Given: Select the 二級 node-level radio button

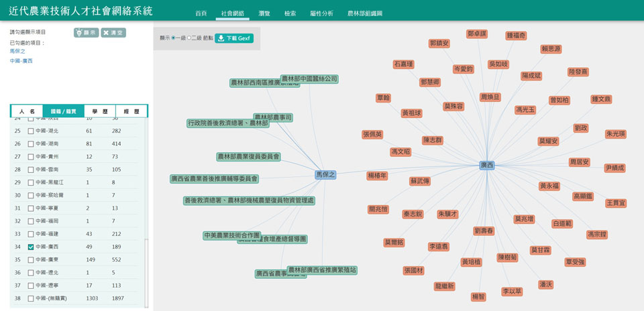Looking at the screenshot, I should coord(189,38).
